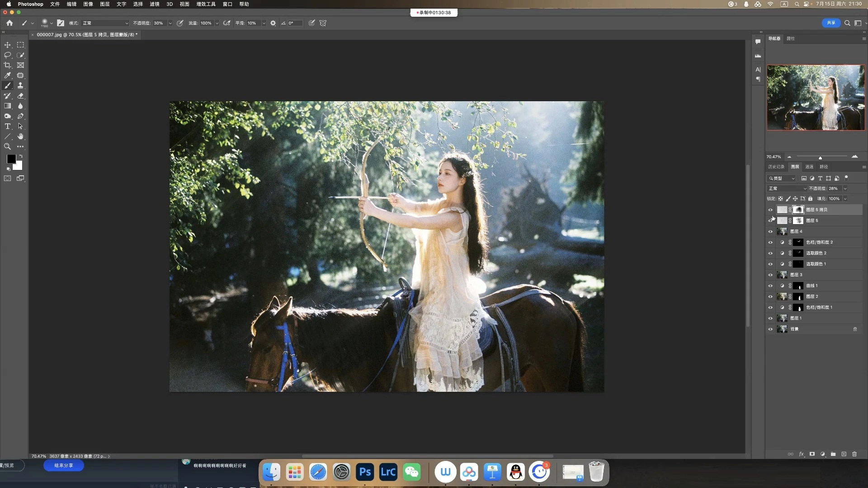Select the Crop tool

coord(8,66)
